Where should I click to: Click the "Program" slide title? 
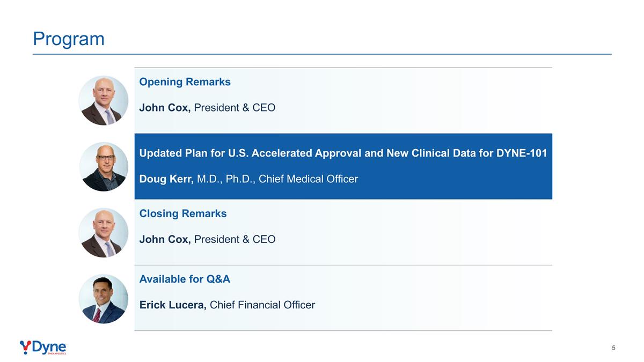69,39
